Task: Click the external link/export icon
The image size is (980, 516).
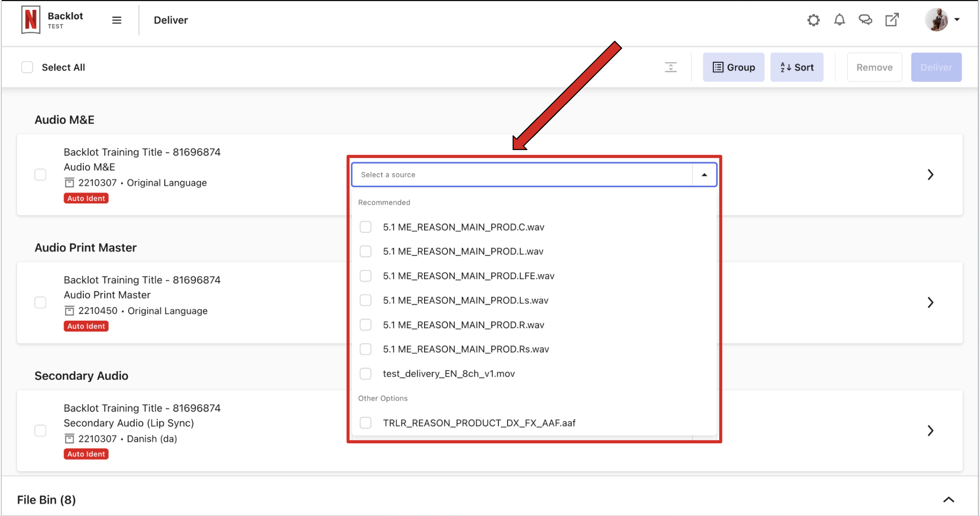Action: [x=891, y=19]
